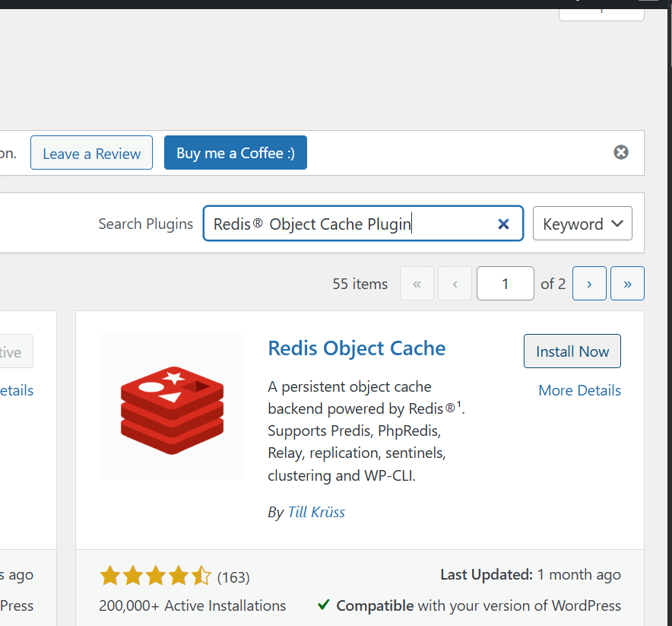Click the Last Updated: 1 month ago text
The height and width of the screenshot is (626, 672).
pyautogui.click(x=531, y=574)
